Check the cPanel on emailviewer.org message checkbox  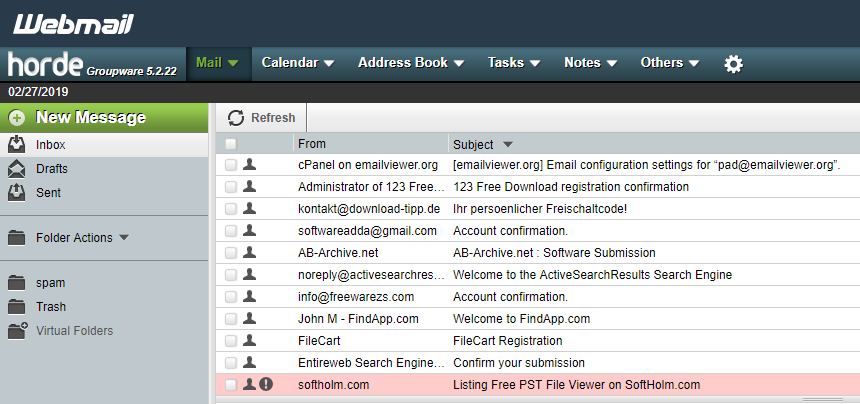(x=231, y=165)
